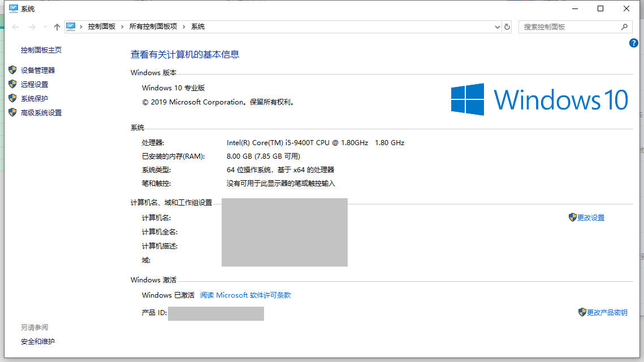Viewport: 644px width, 362px height.
Task: Click 没有可用于此显示器的笔或触控输入 text
Action: coord(281,183)
